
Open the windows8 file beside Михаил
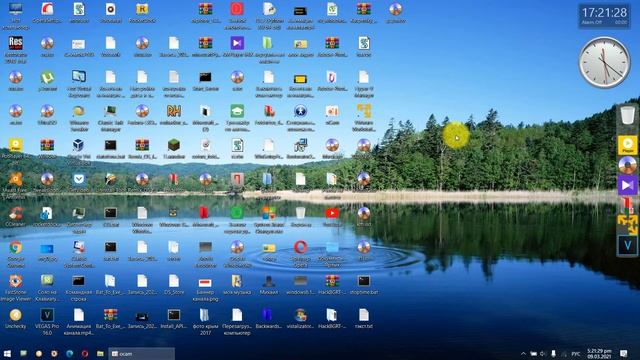(x=300, y=281)
